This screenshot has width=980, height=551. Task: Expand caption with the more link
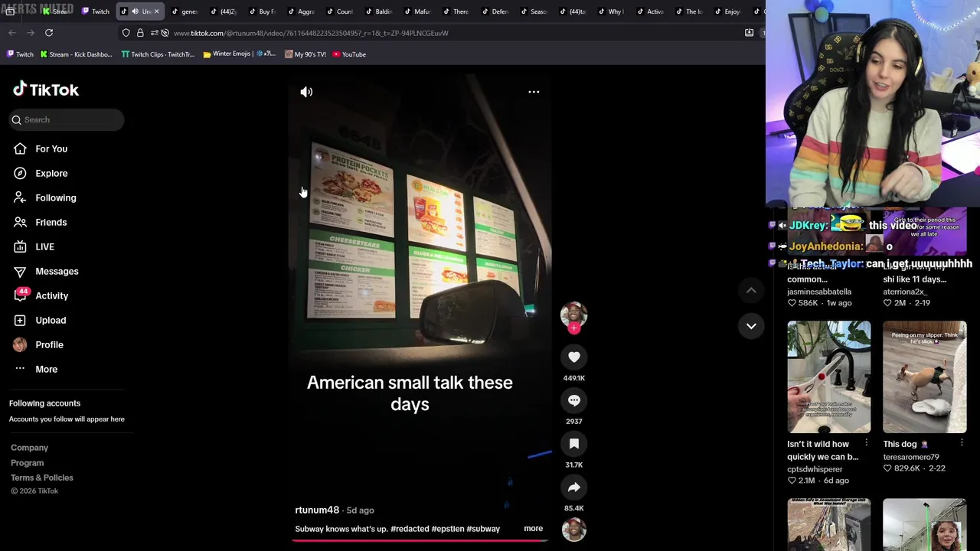533,529
